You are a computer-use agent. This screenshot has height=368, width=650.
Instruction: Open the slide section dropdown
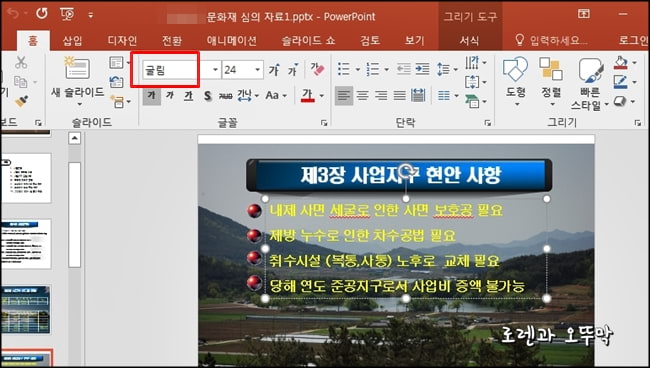coord(120,101)
